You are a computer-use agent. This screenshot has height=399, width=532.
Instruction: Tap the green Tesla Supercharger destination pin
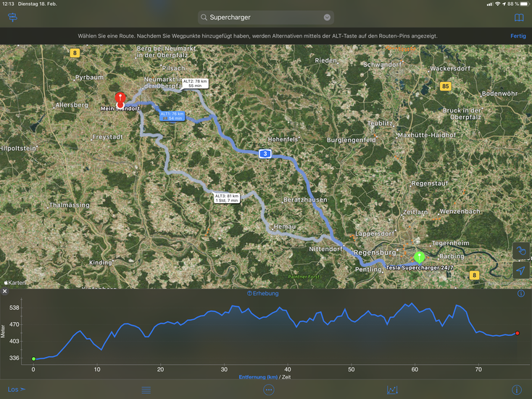click(420, 257)
